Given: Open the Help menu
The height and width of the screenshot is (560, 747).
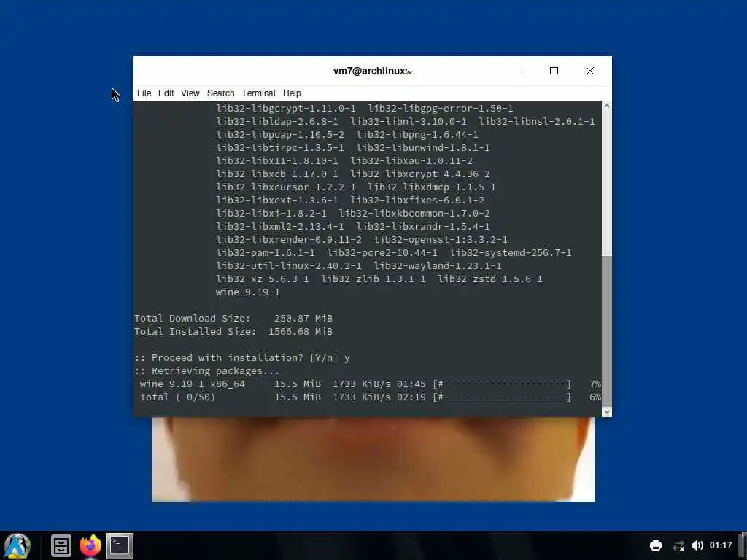Looking at the screenshot, I should pyautogui.click(x=292, y=93).
